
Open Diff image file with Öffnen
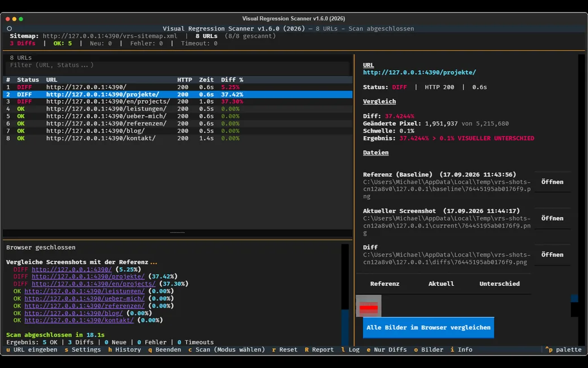(552, 255)
